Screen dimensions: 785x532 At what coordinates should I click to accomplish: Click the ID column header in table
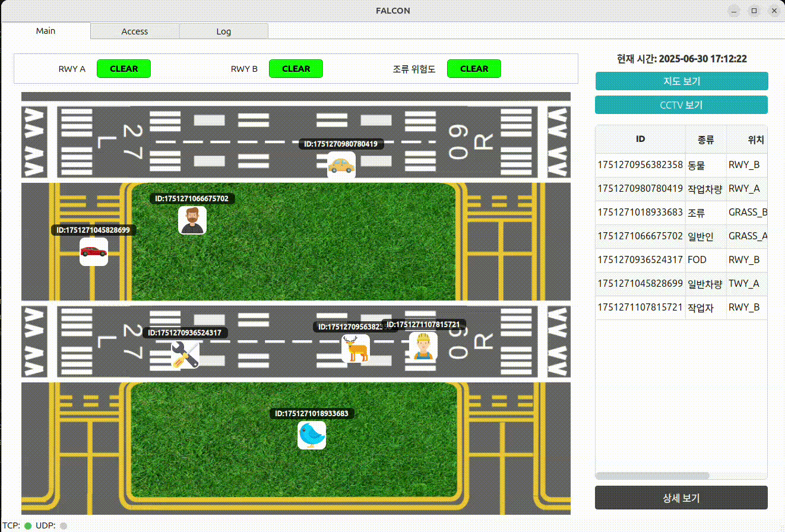(x=640, y=139)
